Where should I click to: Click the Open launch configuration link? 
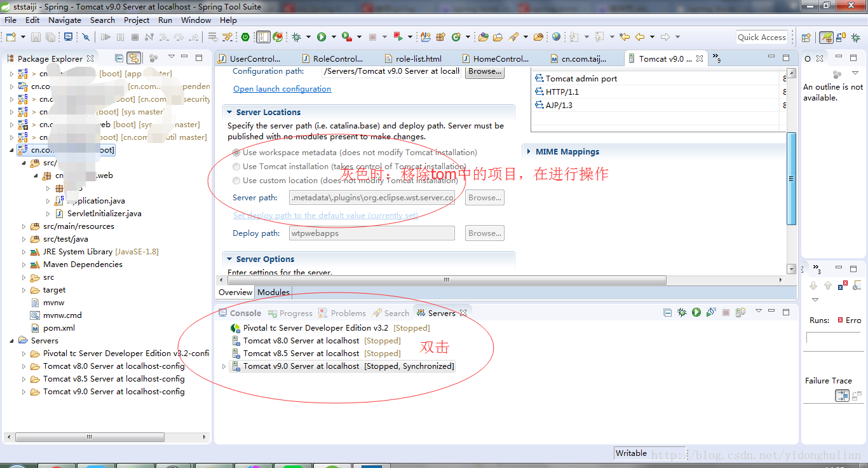(x=282, y=89)
